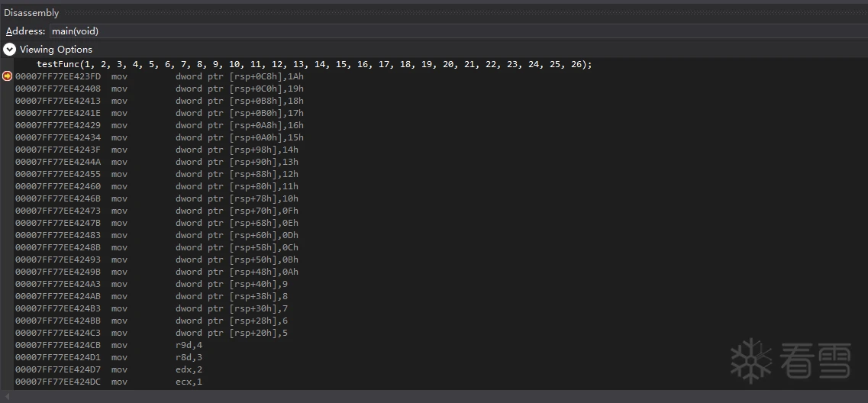Expand the Viewing Options chevron
The height and width of the screenshot is (403, 868).
(x=9, y=50)
